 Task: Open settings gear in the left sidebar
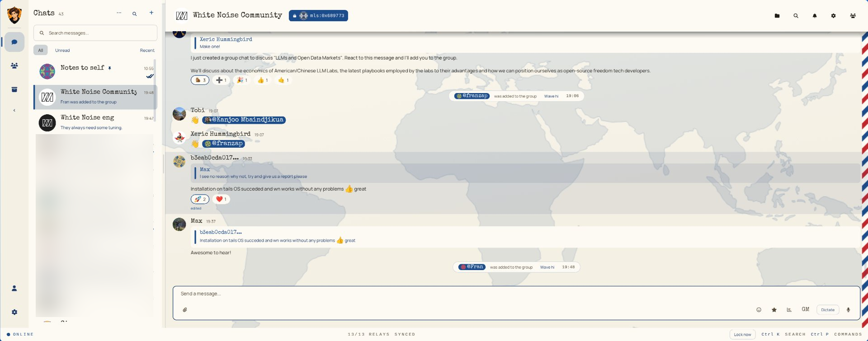14,312
